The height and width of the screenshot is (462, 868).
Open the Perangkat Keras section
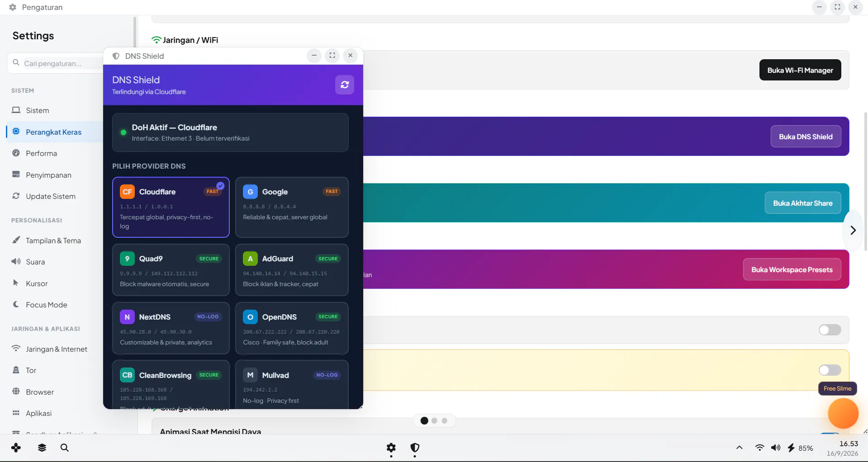click(x=54, y=132)
